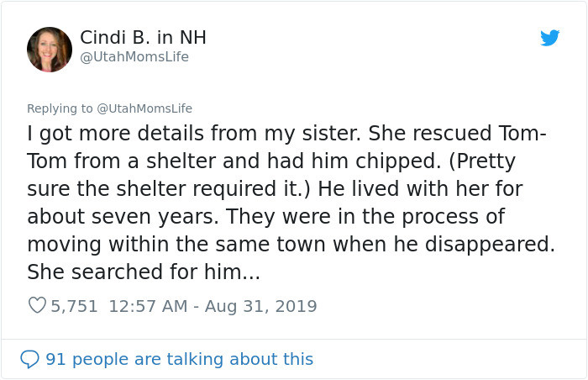Click the 'sure the shelter required it.)' line

[275, 189]
